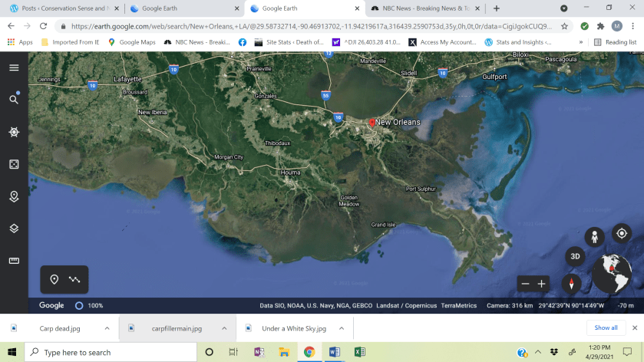Open Voyager ship wheel icon
The image size is (644, 362).
[x=14, y=132]
